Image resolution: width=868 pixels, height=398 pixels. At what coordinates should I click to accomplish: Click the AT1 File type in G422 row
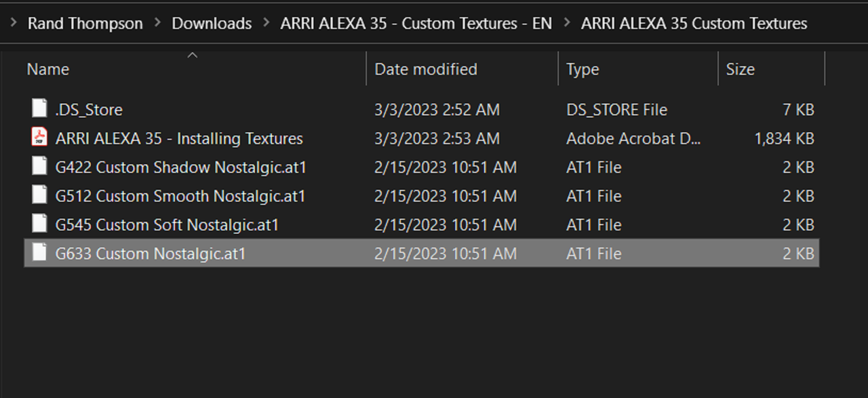(593, 167)
